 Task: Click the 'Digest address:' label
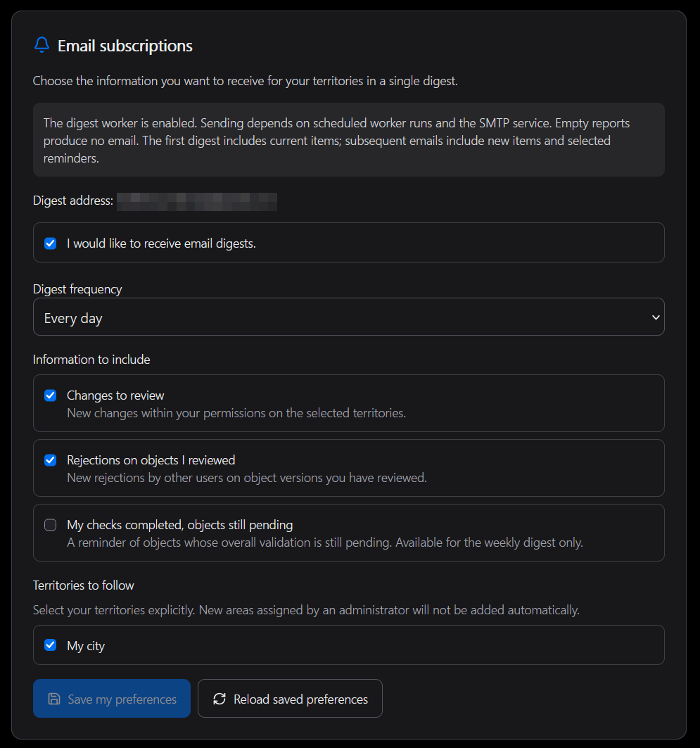click(x=73, y=201)
